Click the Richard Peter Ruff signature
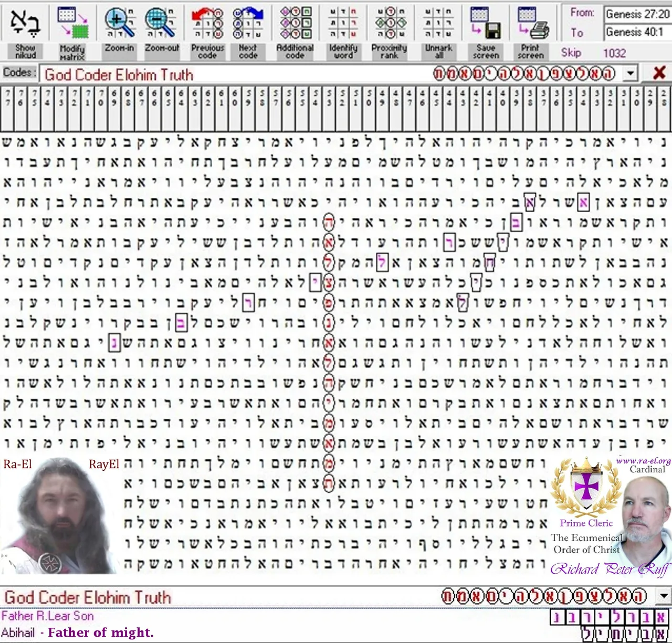Image resolution: width=672 pixels, height=643 pixels. (611, 569)
